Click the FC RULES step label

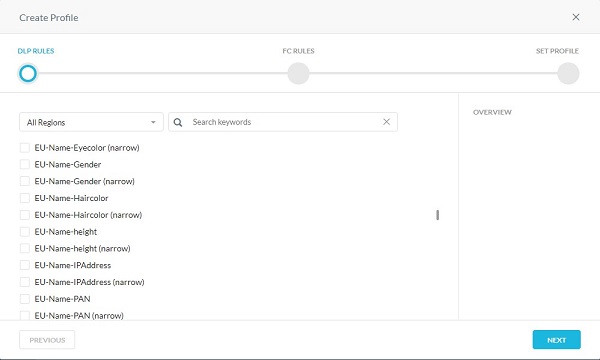click(x=298, y=51)
